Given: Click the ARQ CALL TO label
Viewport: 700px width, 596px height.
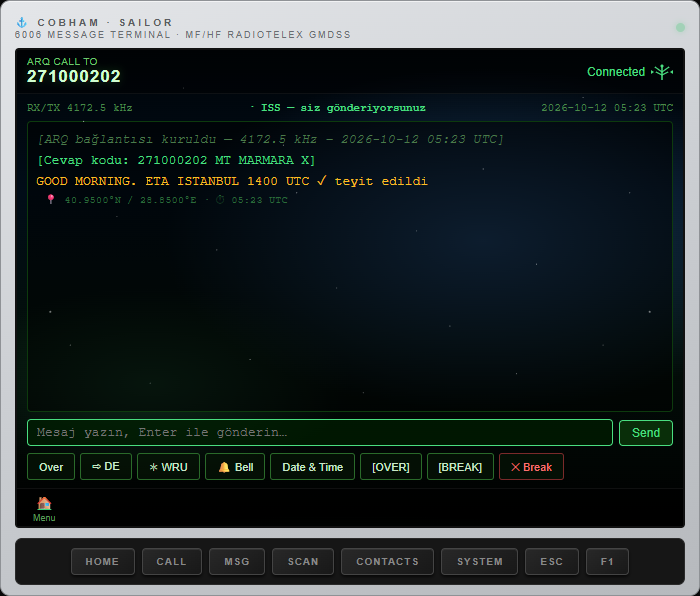Looking at the screenshot, I should tap(62, 62).
